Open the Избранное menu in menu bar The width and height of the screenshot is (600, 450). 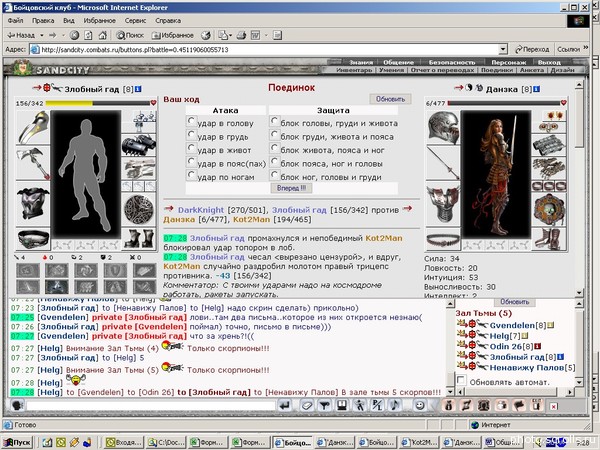[99, 21]
